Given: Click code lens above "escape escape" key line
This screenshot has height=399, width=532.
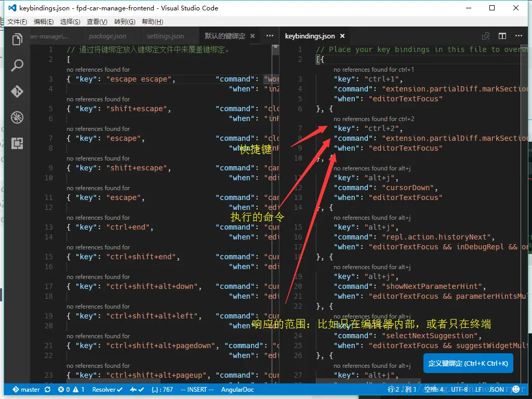Looking at the screenshot, I should pyautogui.click(x=98, y=70).
